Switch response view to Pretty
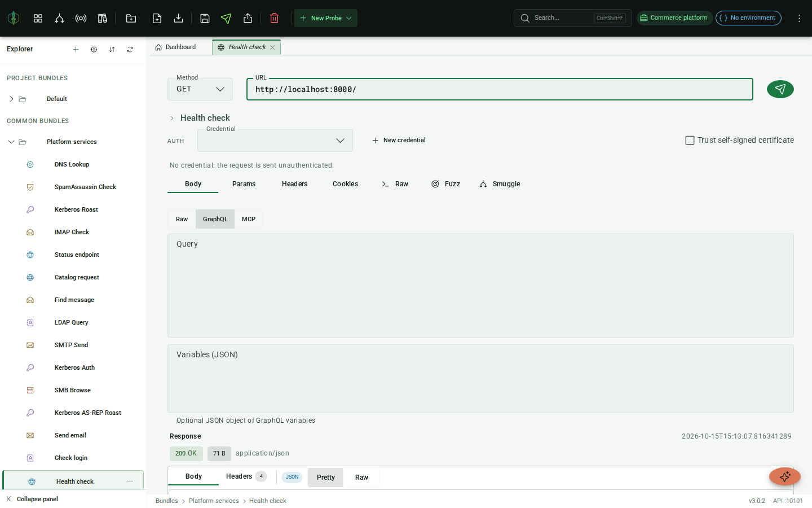Viewport: 812px width, 508px height. 326,478
